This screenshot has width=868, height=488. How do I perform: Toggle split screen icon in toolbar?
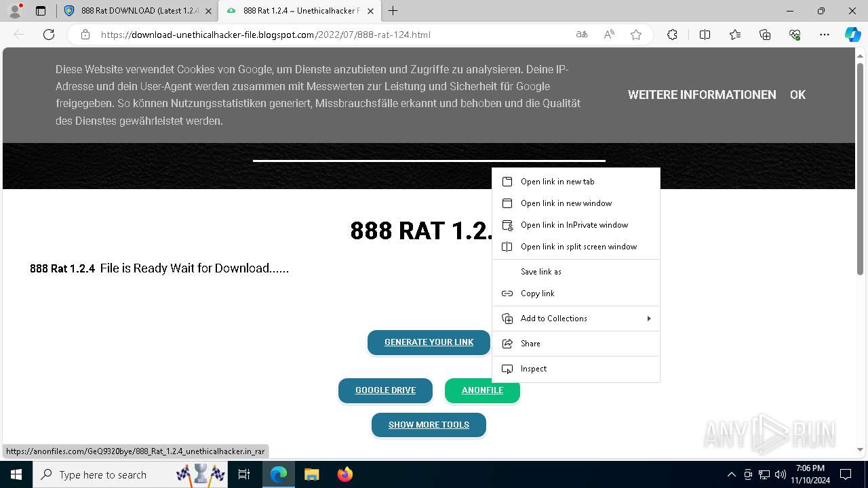[705, 35]
